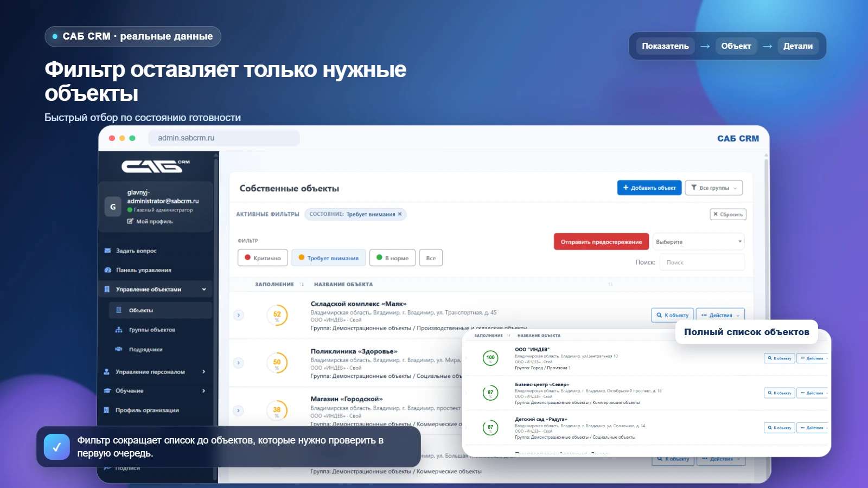Open the Мой профиль link
Viewport: 868px width, 488px height.
pos(150,221)
